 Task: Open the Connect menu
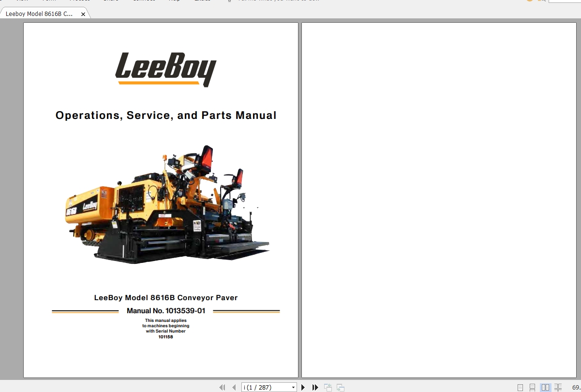[x=144, y=1]
